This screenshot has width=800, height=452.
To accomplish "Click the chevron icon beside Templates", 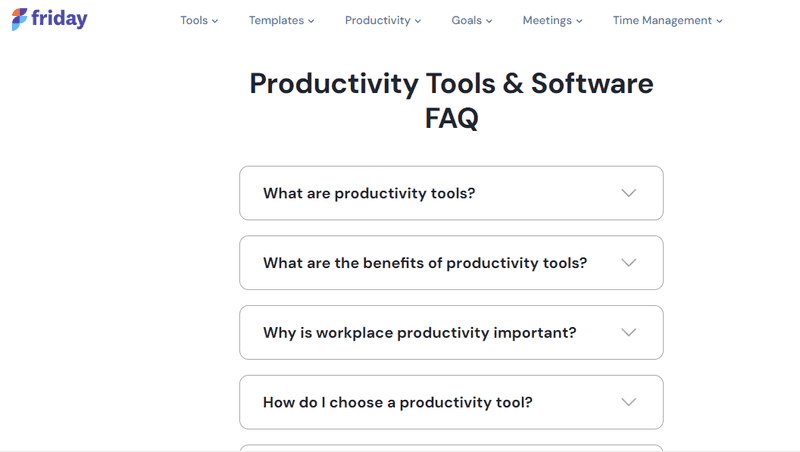I will coord(311,21).
